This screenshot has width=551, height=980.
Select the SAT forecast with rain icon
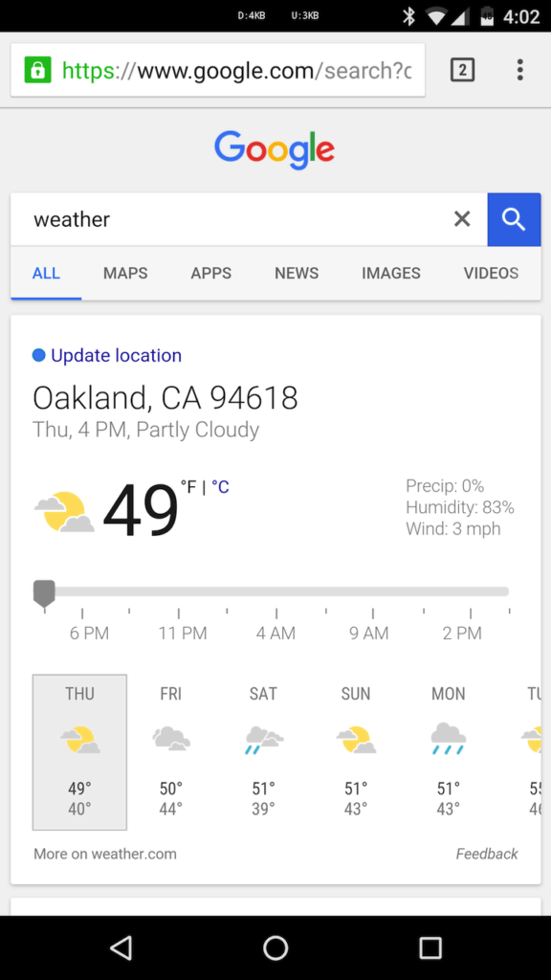[264, 752]
